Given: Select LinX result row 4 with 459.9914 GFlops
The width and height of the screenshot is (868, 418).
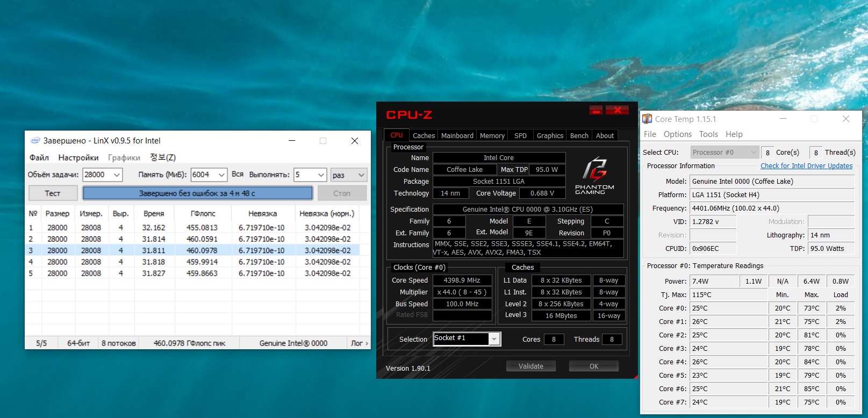Looking at the screenshot, I should [x=192, y=262].
